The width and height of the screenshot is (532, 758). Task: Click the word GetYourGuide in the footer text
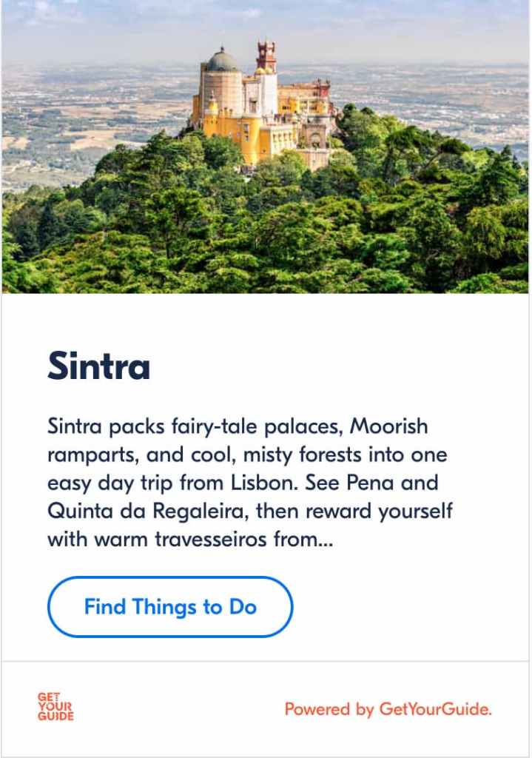435,709
